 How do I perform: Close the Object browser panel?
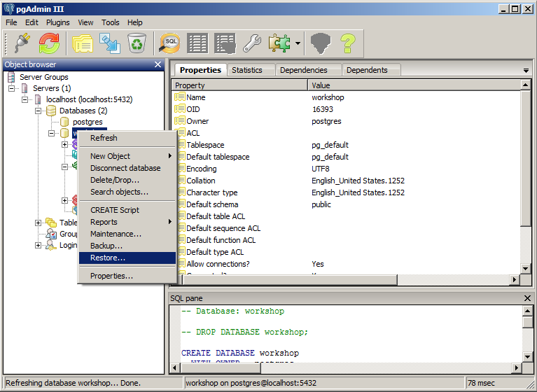tap(158, 64)
